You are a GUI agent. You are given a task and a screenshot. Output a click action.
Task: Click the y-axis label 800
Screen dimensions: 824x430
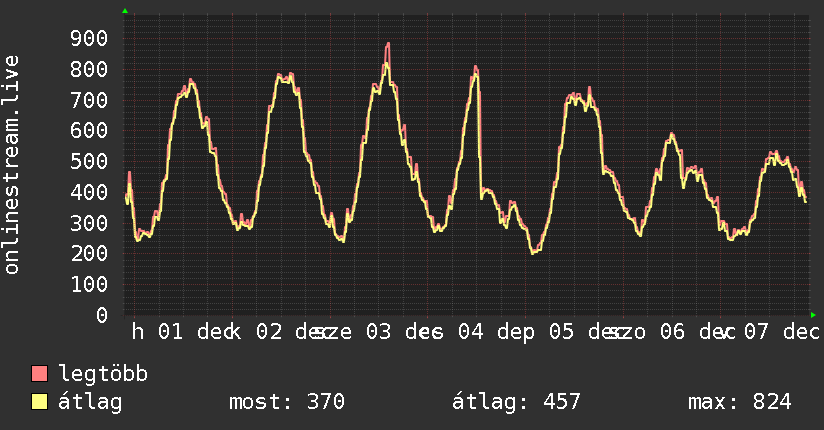coord(89,69)
